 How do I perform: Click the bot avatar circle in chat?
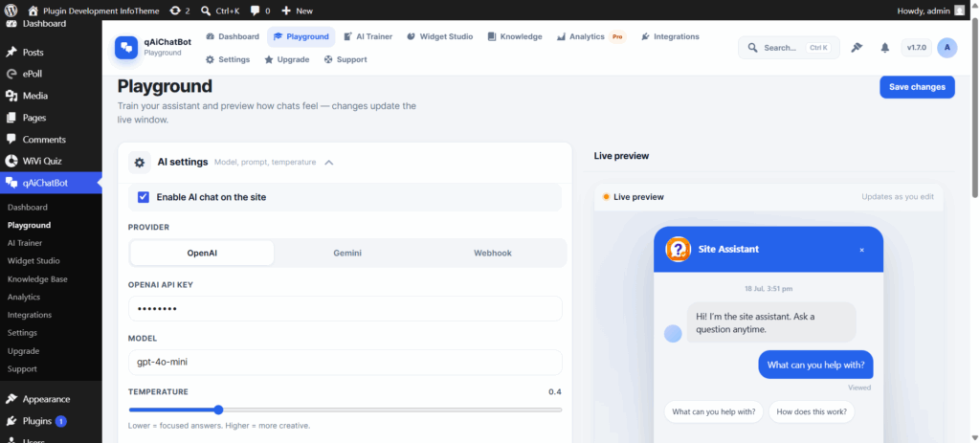tap(673, 334)
